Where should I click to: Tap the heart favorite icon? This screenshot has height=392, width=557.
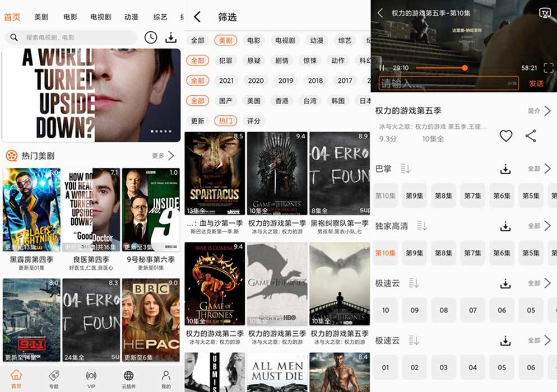tap(505, 136)
